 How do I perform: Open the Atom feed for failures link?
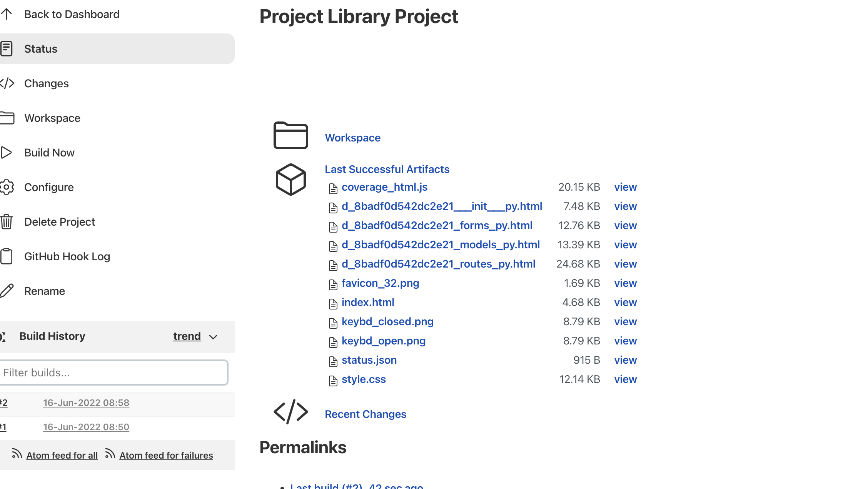[x=166, y=456]
